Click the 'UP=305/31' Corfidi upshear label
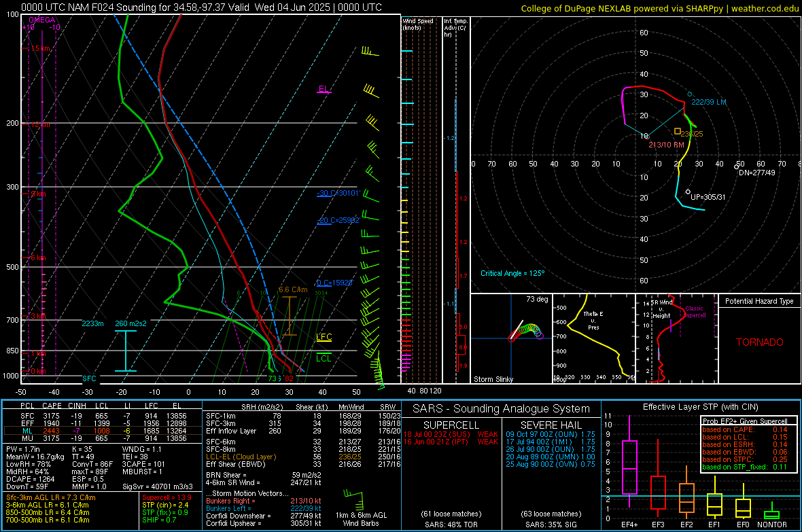The image size is (802, 532). pyautogui.click(x=708, y=197)
